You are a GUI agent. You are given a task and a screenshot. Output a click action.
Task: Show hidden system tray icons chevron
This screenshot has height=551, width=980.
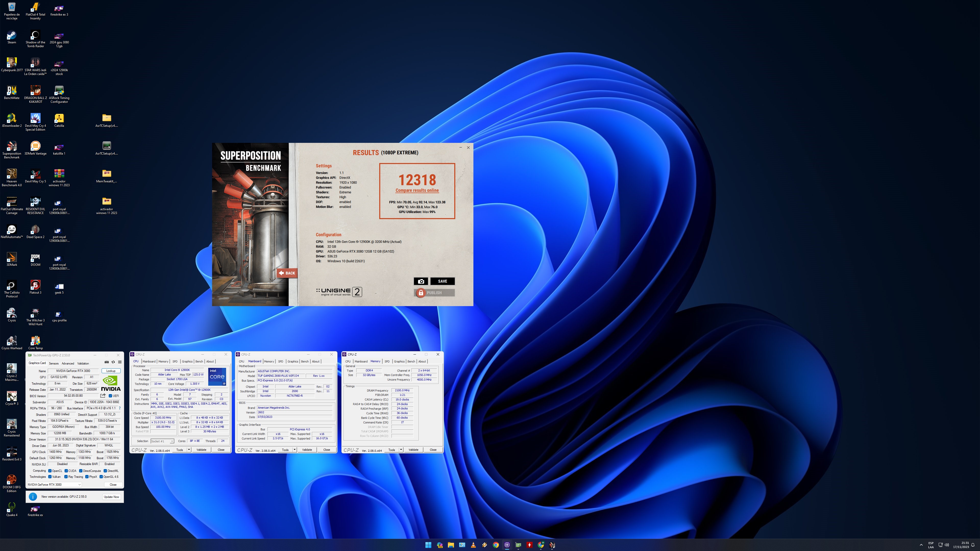(x=921, y=545)
